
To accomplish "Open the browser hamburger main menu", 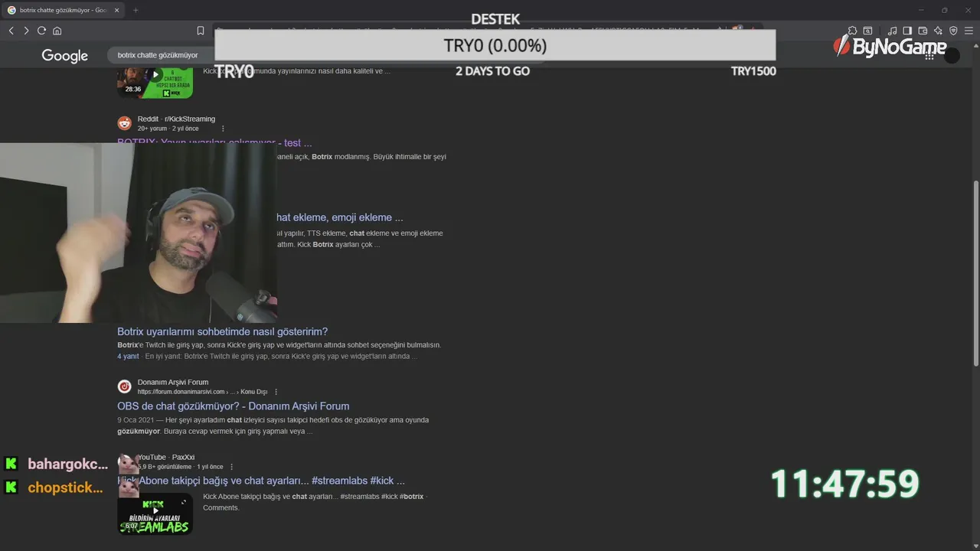I will pyautogui.click(x=969, y=31).
